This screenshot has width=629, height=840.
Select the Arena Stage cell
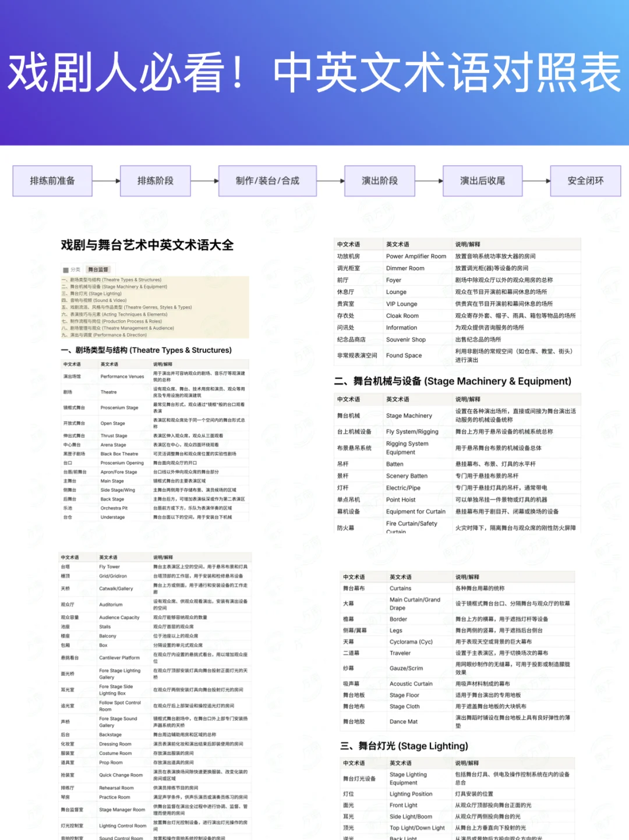click(113, 445)
